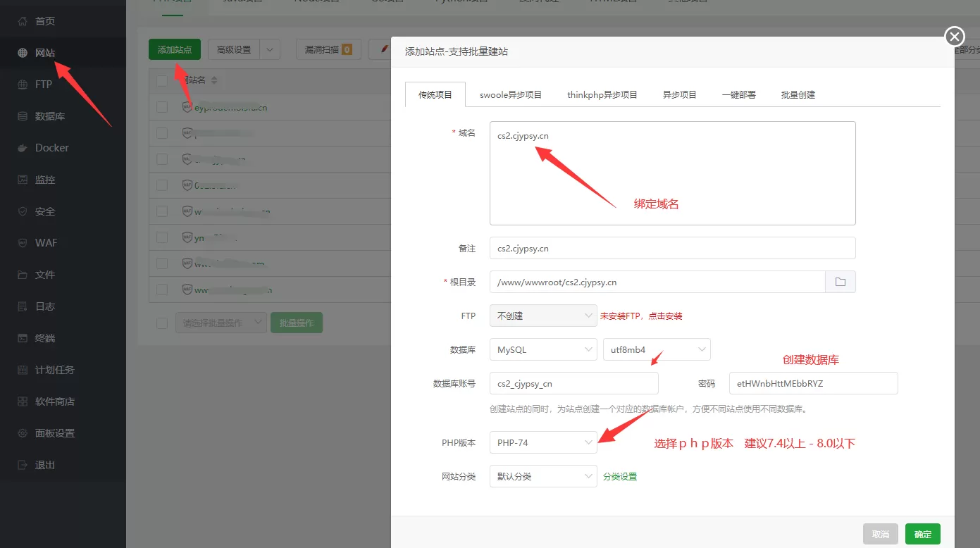Click the 退出 logout icon
The image size is (980, 548).
[23, 465]
